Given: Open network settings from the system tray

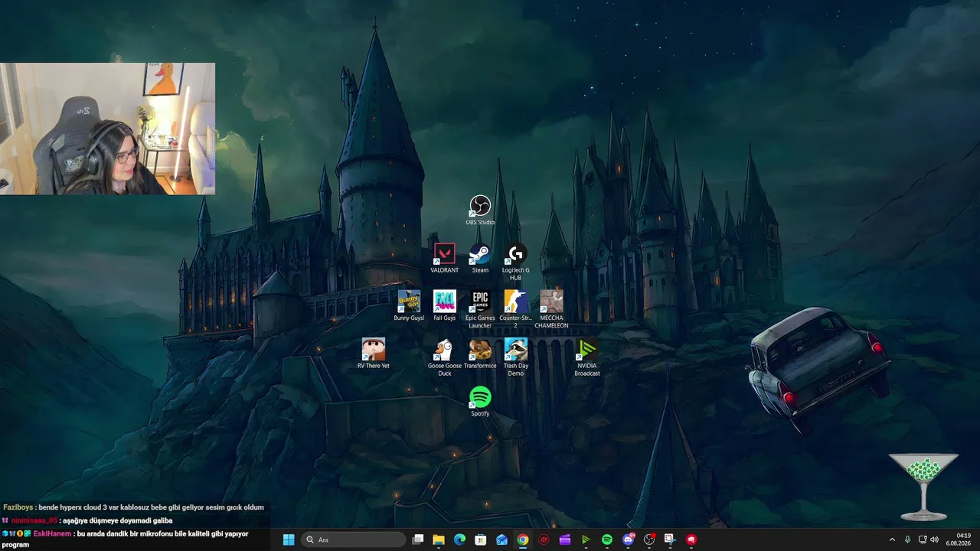Looking at the screenshot, I should tap(922, 540).
